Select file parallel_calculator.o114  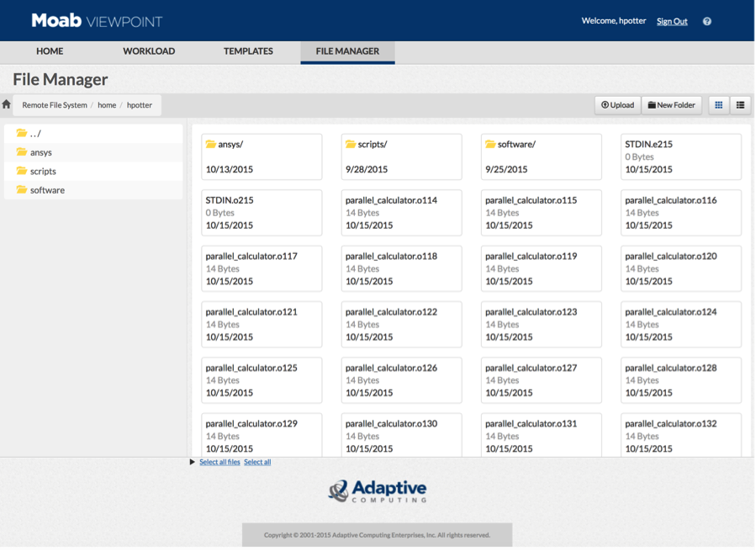coord(402,213)
